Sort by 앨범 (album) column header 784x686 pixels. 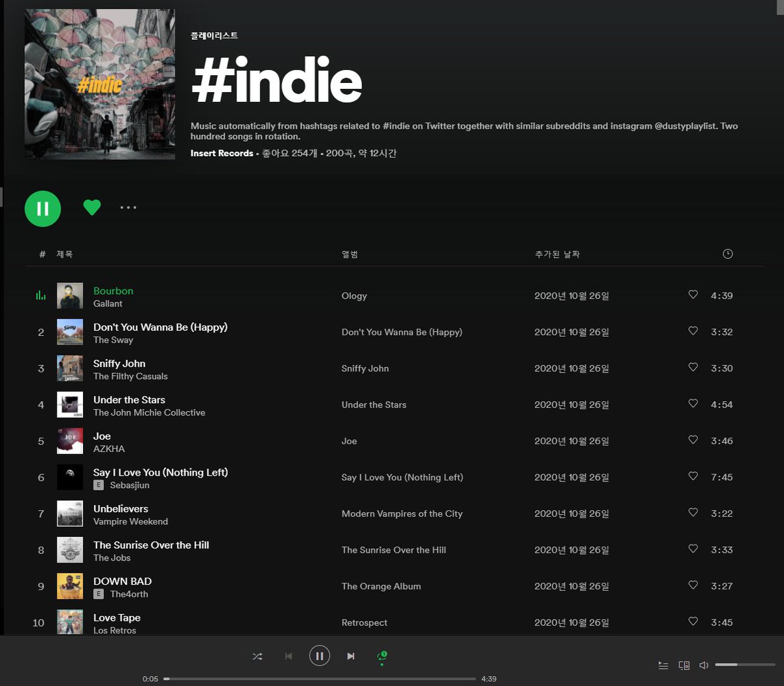(x=350, y=254)
